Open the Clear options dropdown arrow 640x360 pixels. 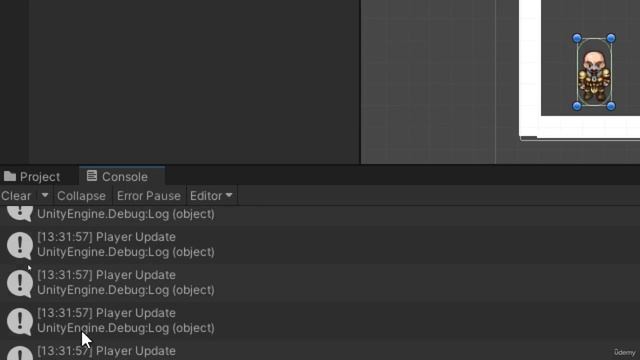(x=45, y=196)
